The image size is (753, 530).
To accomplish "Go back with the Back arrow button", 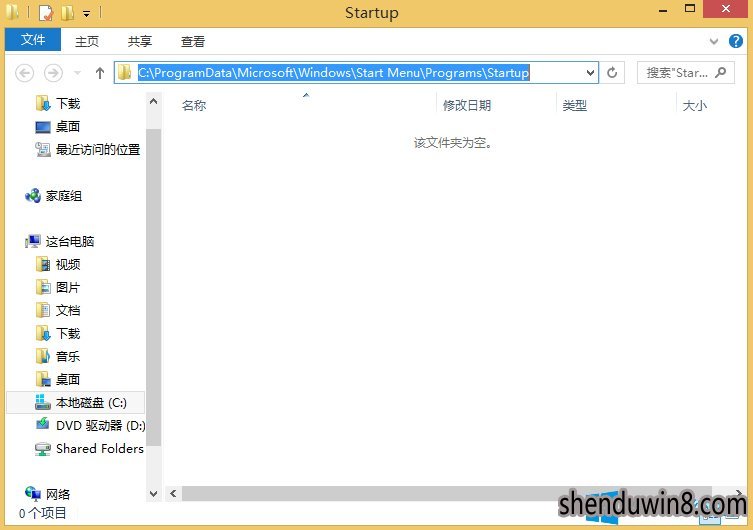I will pyautogui.click(x=24, y=73).
